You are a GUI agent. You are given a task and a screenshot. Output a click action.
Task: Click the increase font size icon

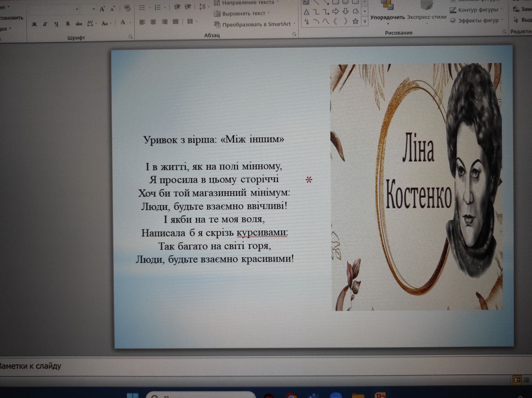pos(102,9)
